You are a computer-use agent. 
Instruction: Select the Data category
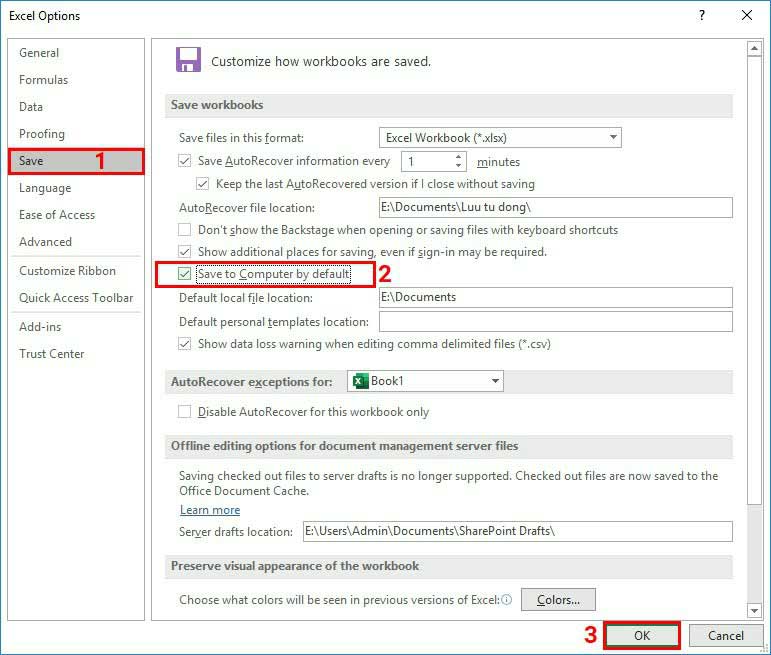30,107
